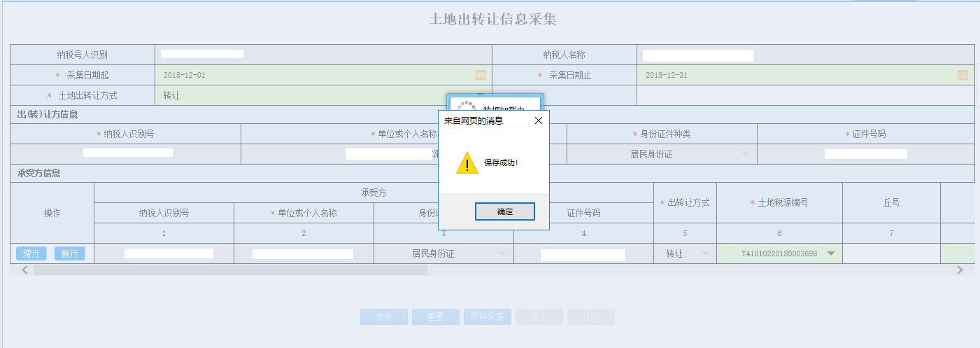Click the 操作 column header
This screenshot has height=348, width=980.
pos(52,213)
